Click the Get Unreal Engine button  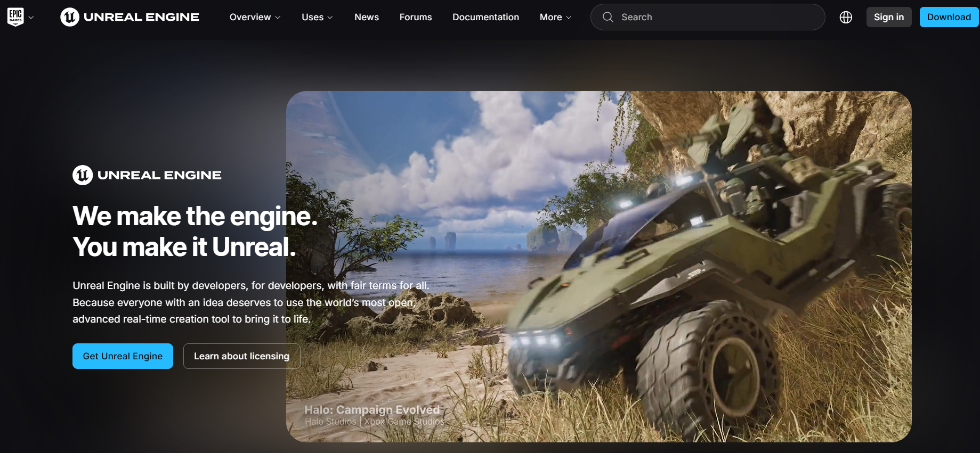123,356
